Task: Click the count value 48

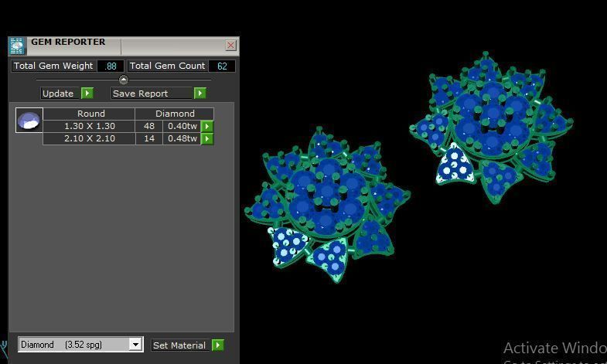Action: pyautogui.click(x=149, y=126)
